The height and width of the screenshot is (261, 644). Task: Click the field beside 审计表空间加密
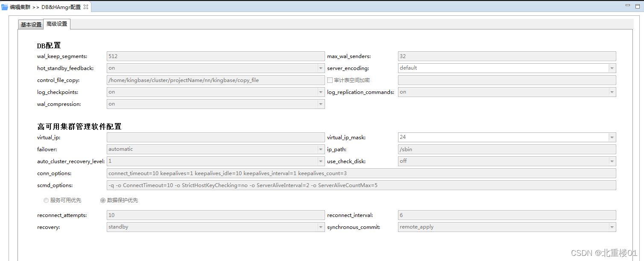(507, 80)
